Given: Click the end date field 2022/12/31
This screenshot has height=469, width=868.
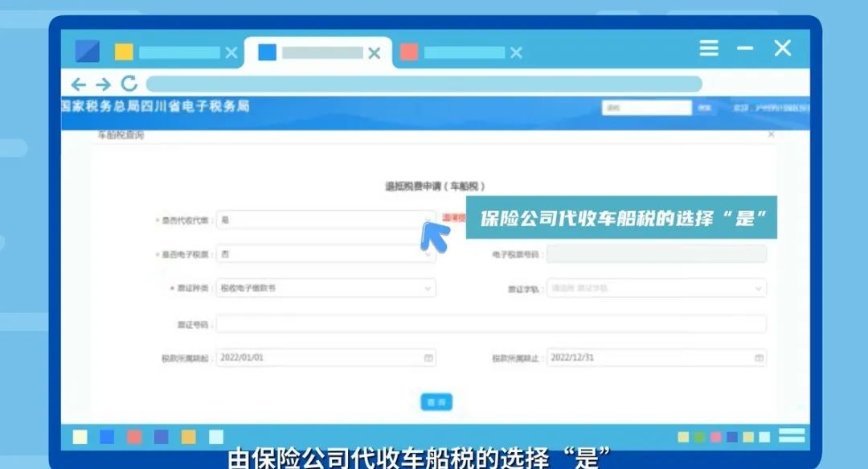Looking at the screenshot, I should point(657,357).
